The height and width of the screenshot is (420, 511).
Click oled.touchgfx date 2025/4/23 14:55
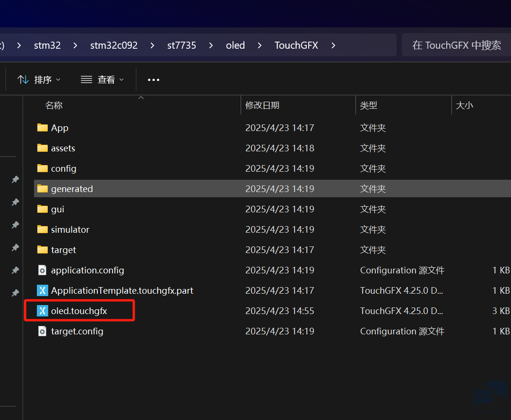280,311
